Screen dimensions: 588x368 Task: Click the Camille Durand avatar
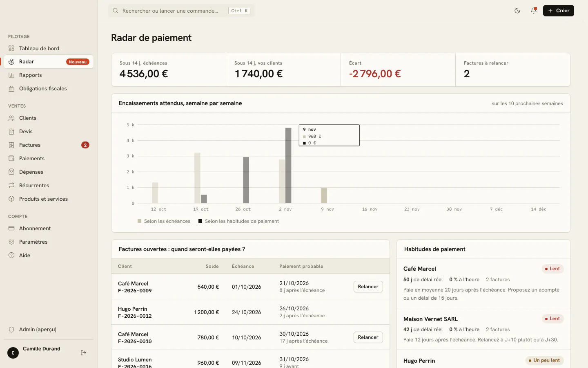[13, 353]
